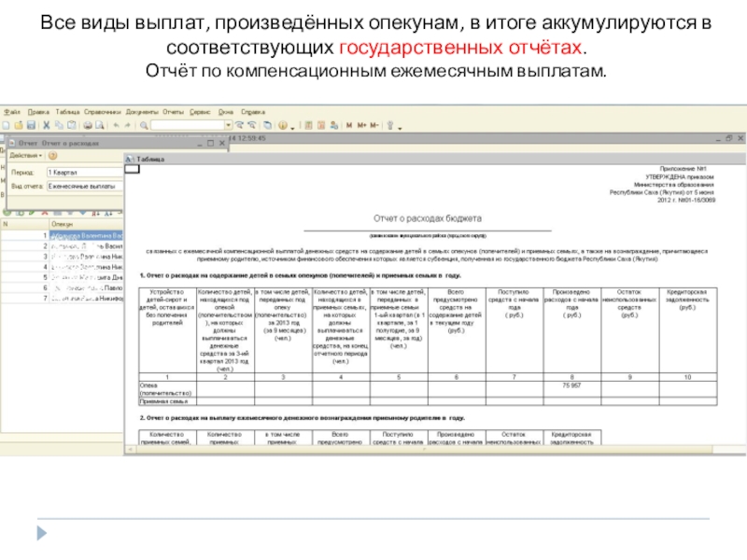Open the Файл menu
The height and width of the screenshot is (560, 747).
[x=12, y=112]
